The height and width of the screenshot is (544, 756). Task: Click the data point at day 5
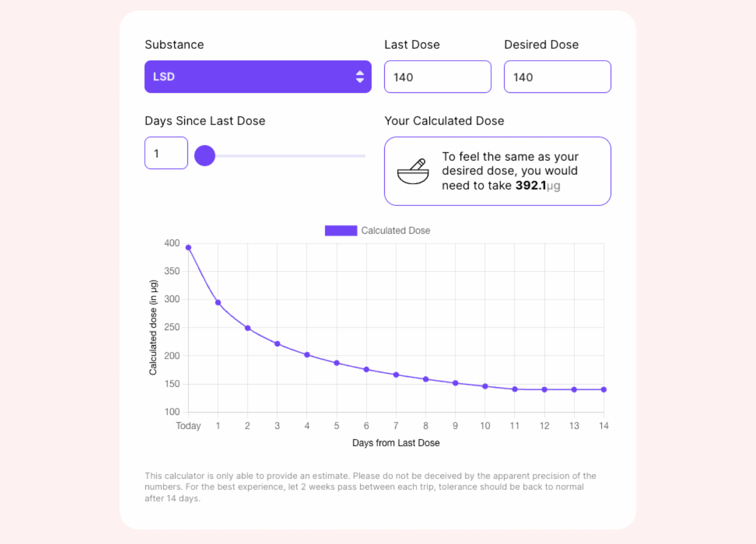336,362
